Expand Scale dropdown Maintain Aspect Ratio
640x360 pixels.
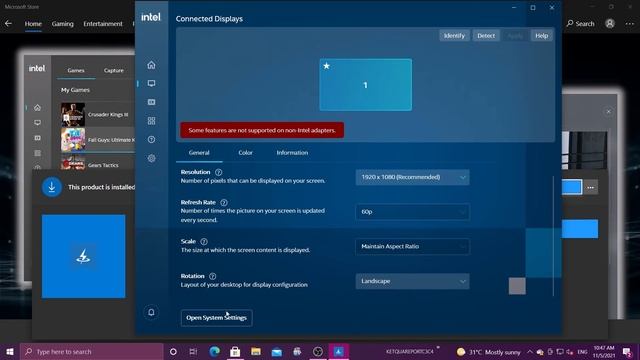(x=412, y=247)
